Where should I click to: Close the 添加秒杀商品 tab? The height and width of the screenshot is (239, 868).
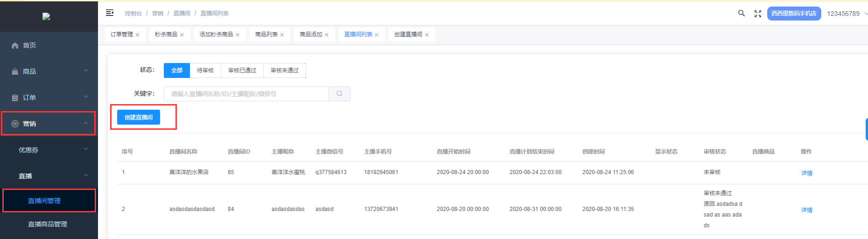(238, 35)
